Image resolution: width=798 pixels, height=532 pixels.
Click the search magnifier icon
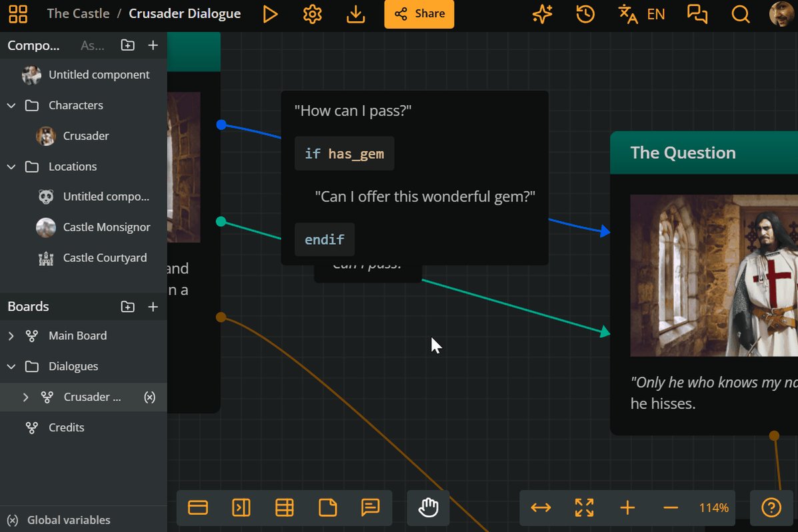coord(741,14)
